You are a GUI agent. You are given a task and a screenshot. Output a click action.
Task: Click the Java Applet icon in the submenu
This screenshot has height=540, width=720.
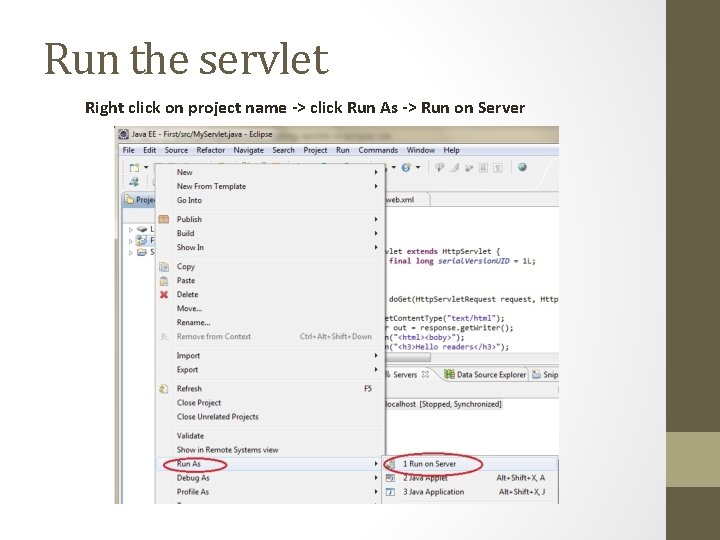[x=390, y=478]
